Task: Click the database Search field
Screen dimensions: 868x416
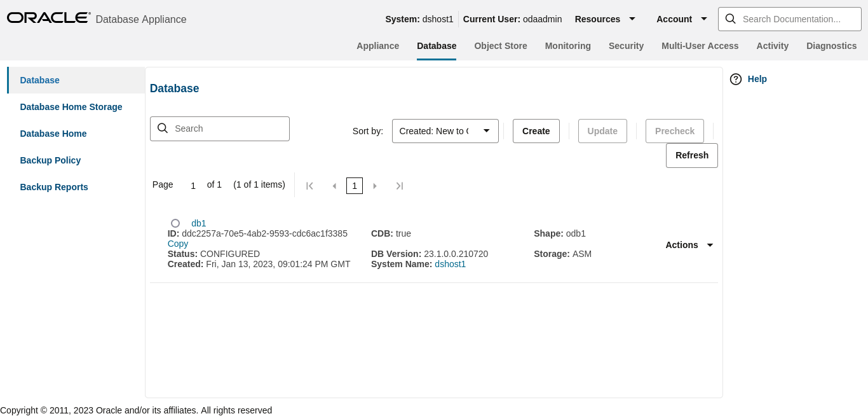Action: 220,128
